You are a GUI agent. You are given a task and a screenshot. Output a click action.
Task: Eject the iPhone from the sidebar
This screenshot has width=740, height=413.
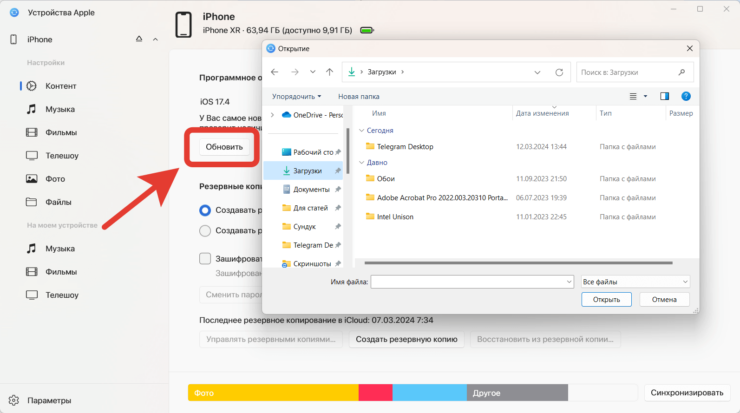tap(138, 39)
